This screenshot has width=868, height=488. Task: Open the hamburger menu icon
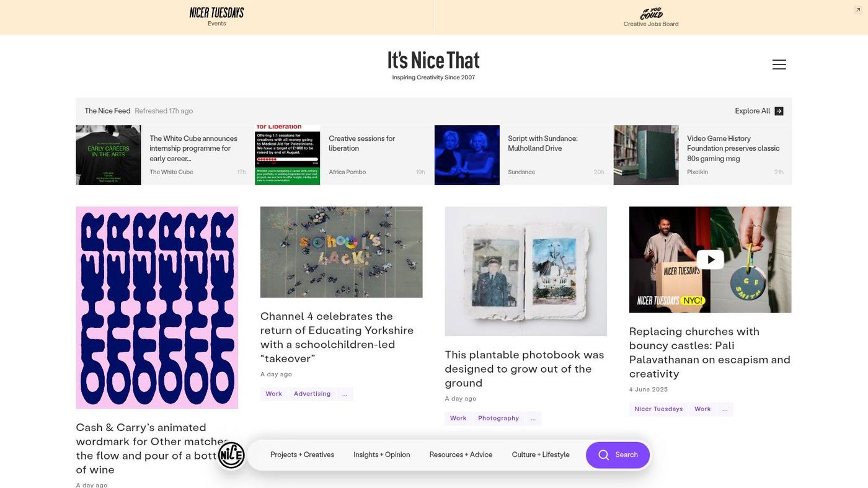point(779,64)
